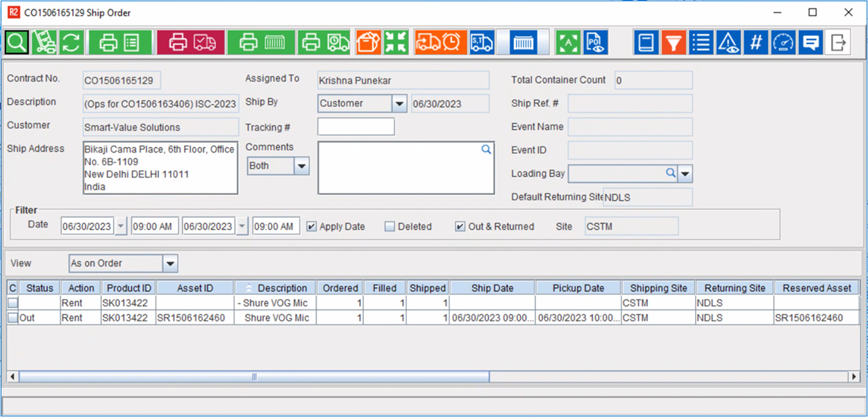The image size is (868, 417).
Task: Toggle the Out & Returned checkbox
Action: (x=460, y=226)
